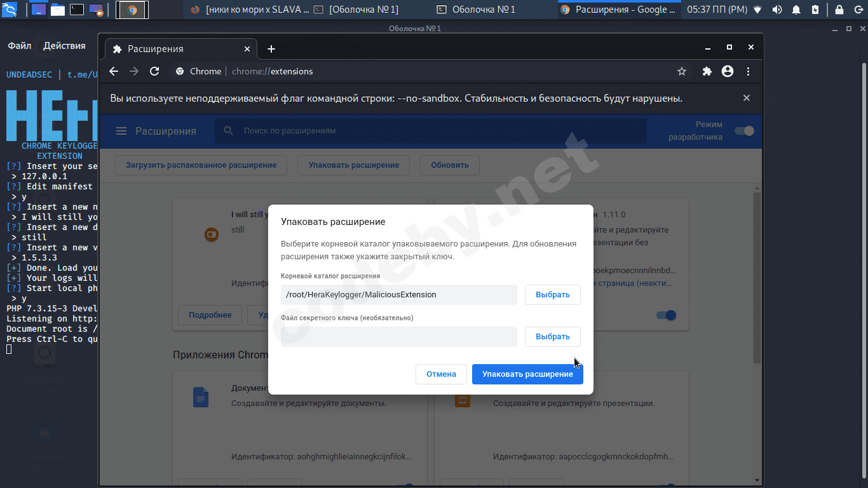The width and height of the screenshot is (868, 488).
Task: Click the battery icon in the system tray
Action: (x=815, y=10)
